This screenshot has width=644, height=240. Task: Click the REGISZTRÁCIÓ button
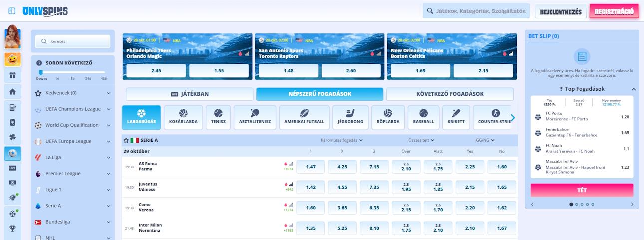coord(614,11)
